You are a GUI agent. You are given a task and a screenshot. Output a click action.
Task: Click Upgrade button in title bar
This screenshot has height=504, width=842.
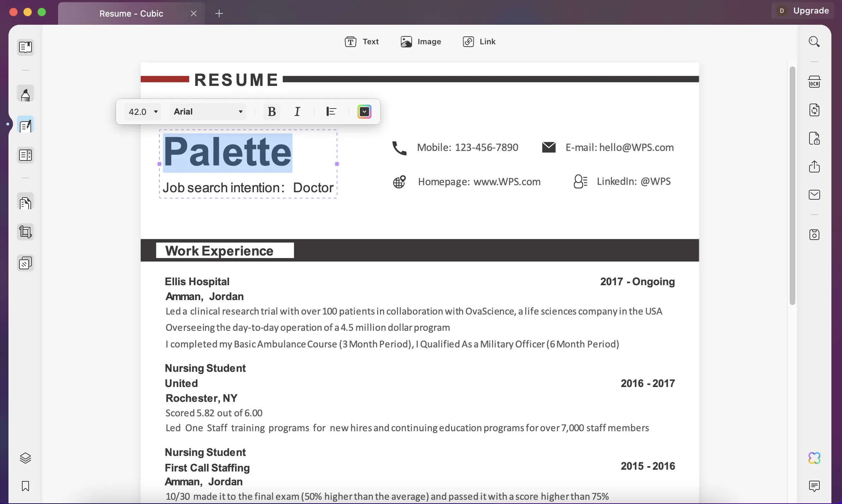pos(811,10)
